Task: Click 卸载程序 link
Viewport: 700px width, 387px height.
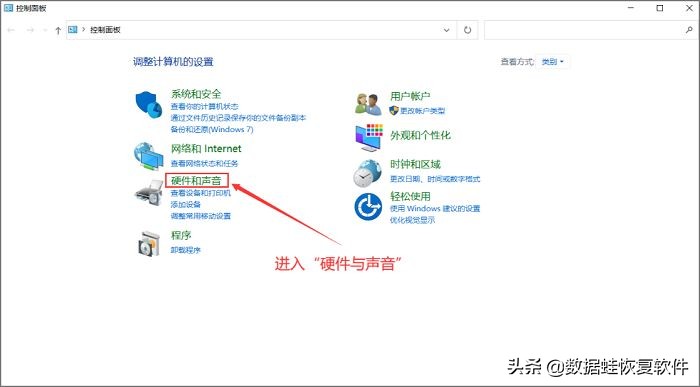Action: click(x=186, y=250)
